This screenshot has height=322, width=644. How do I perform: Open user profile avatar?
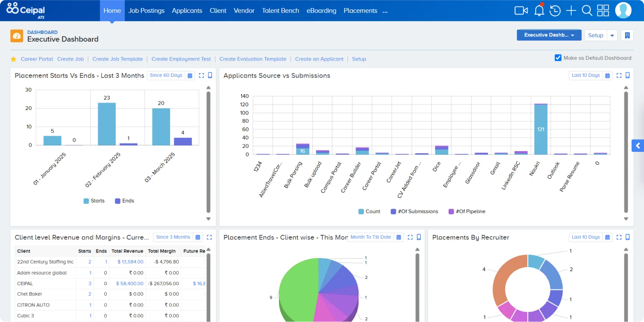point(623,10)
